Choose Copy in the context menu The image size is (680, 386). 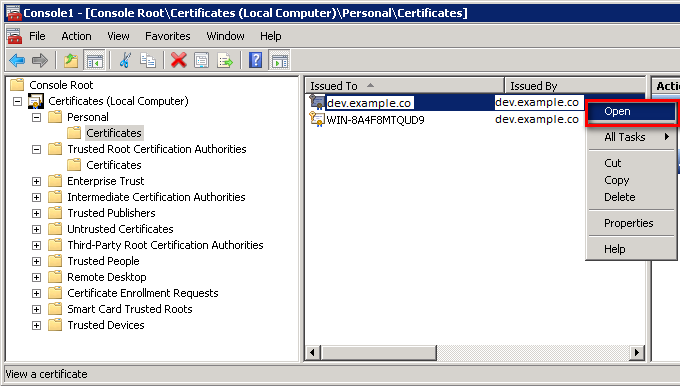pos(632,180)
